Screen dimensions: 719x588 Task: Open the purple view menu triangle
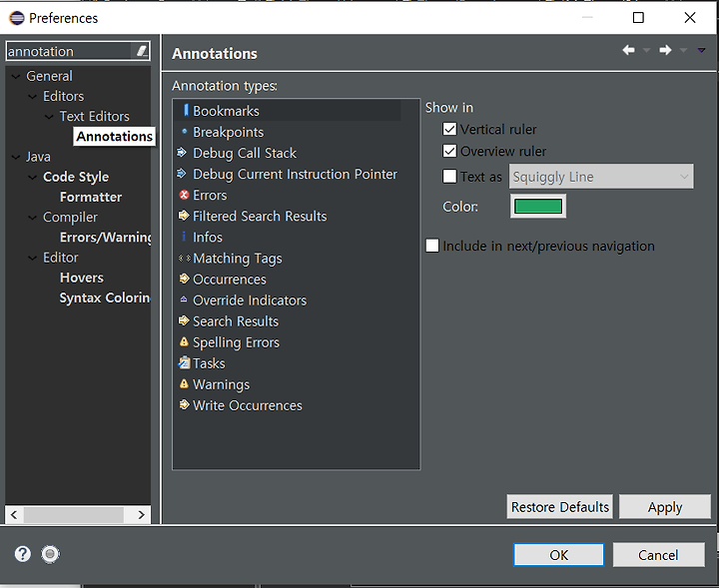[702, 50]
